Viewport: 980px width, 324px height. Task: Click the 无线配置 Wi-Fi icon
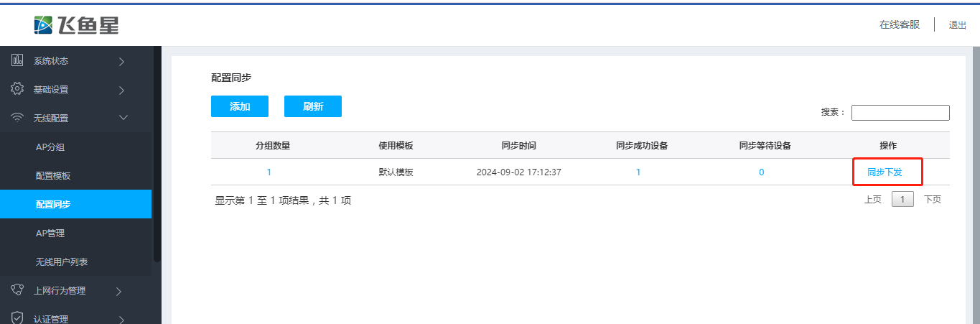coord(18,119)
